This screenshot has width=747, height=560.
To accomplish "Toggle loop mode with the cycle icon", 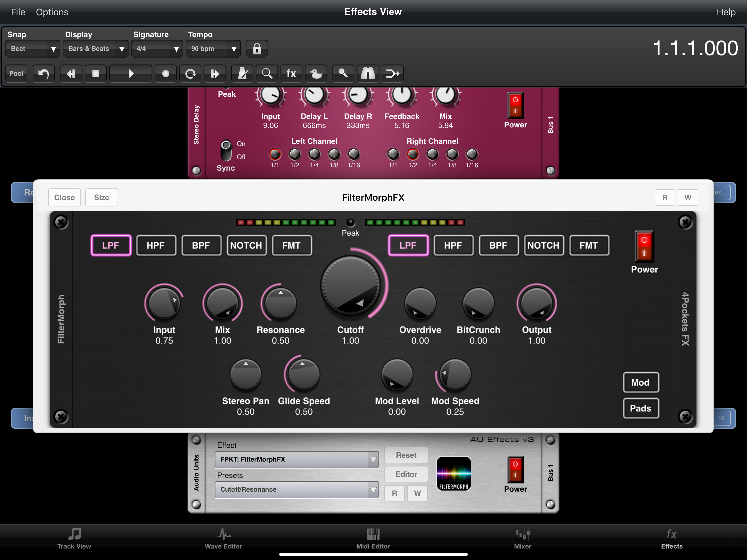I will click(191, 73).
